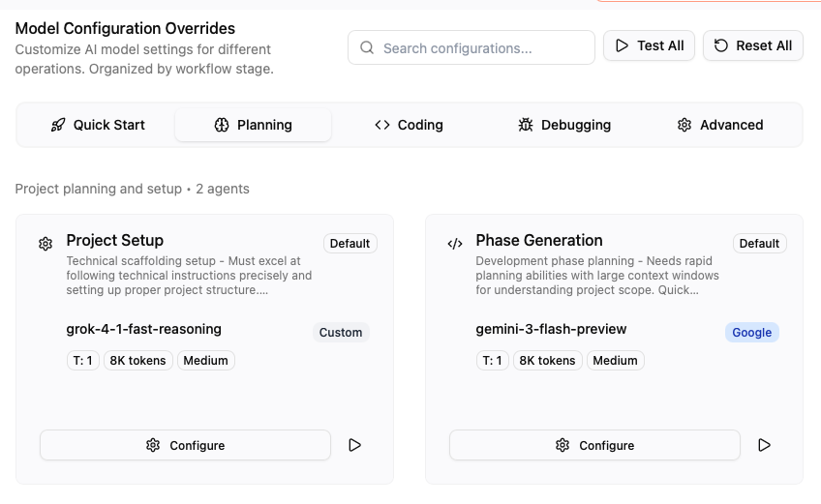Click the gear icon next to Project Setup title
The image size is (821, 504).
coord(46,244)
